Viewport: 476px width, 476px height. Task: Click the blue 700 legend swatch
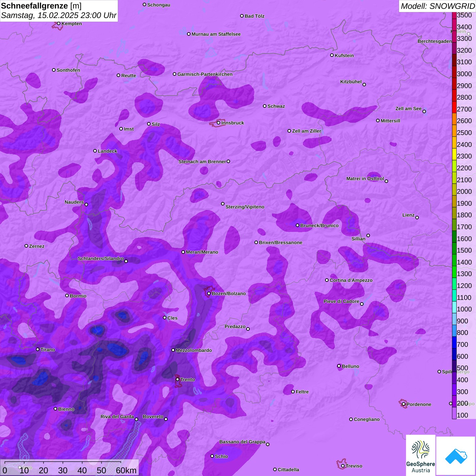point(454,342)
